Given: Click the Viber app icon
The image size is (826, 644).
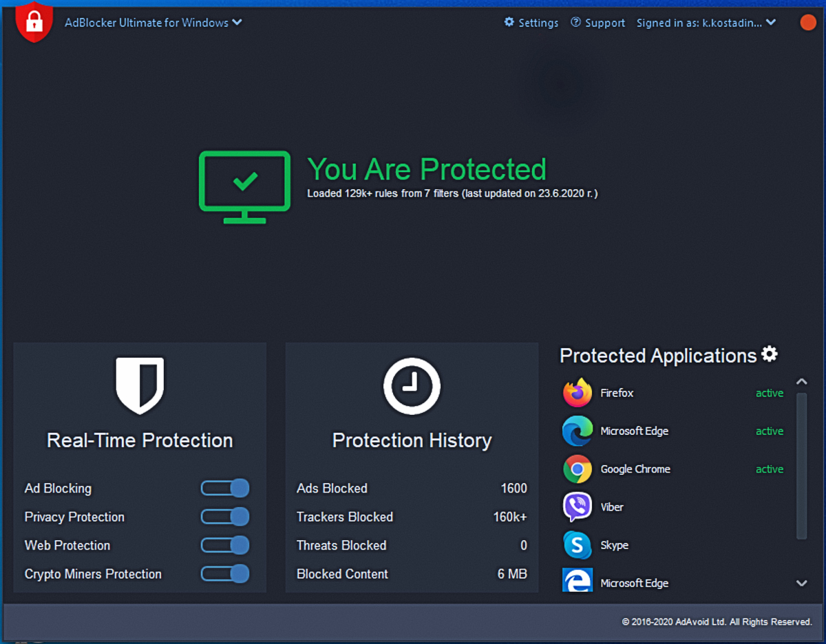Looking at the screenshot, I should point(577,507).
